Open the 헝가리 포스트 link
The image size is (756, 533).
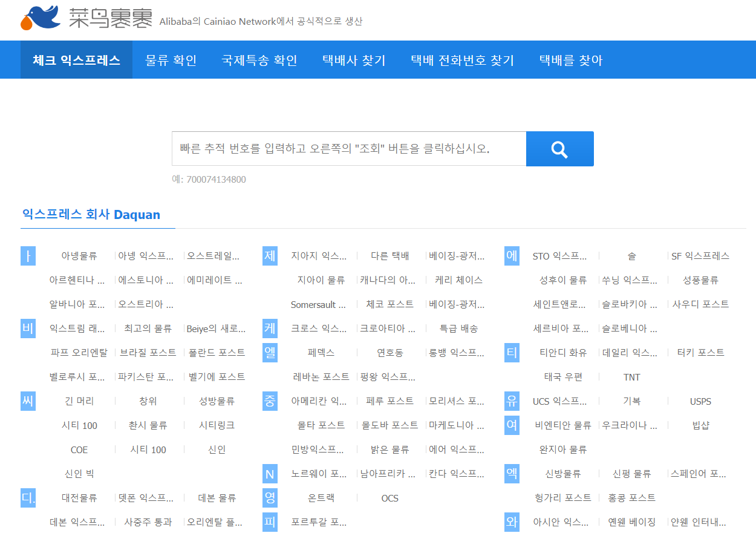[563, 498]
